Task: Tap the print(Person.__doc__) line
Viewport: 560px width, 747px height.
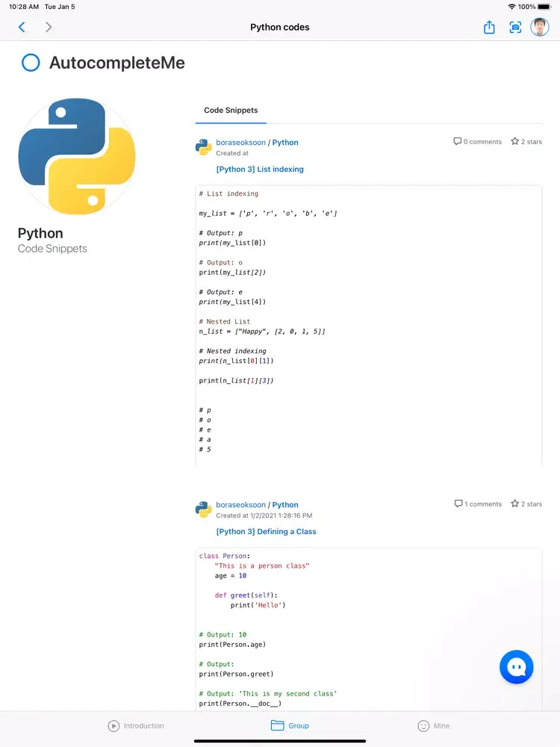Action: point(240,703)
